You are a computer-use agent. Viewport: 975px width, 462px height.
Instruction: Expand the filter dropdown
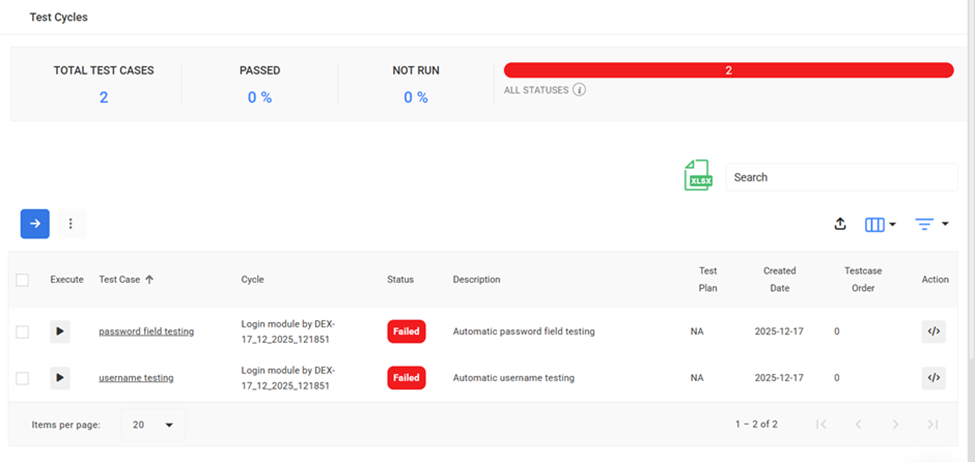click(x=931, y=224)
